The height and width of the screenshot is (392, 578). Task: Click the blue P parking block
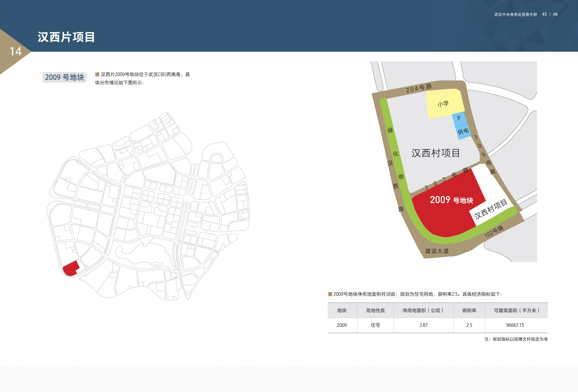[459, 119]
